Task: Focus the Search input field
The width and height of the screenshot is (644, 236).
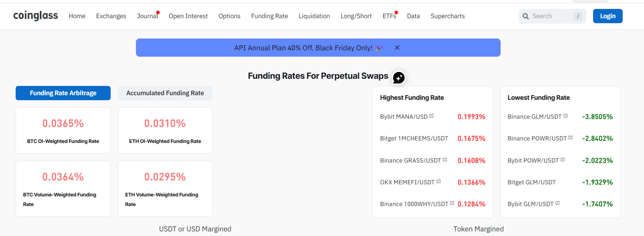Action: tap(552, 16)
